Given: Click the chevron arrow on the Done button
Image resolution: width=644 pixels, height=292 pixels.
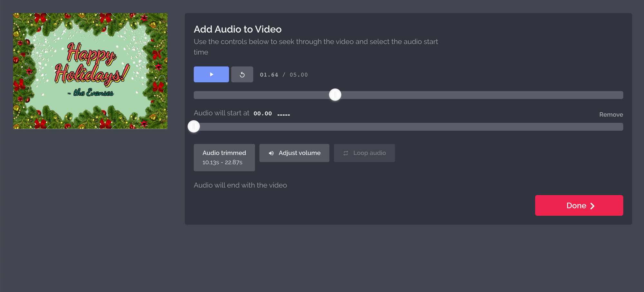Looking at the screenshot, I should [x=592, y=206].
